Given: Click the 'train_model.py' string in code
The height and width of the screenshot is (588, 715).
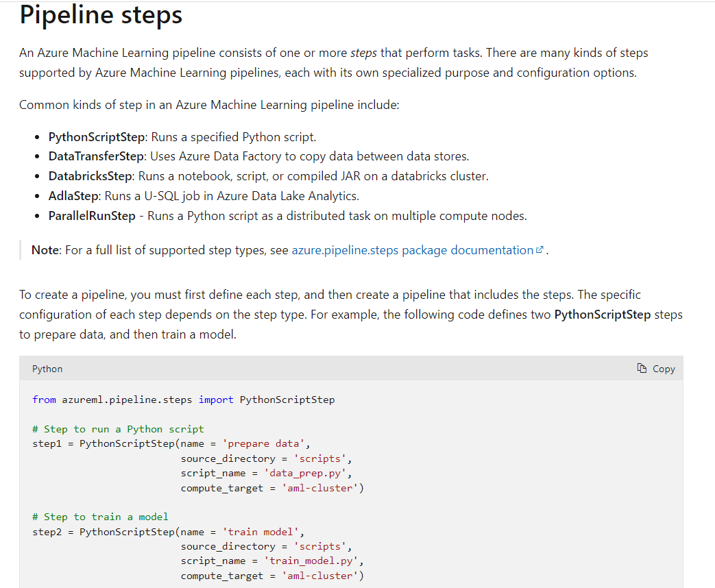Looking at the screenshot, I should pyautogui.click(x=311, y=561).
